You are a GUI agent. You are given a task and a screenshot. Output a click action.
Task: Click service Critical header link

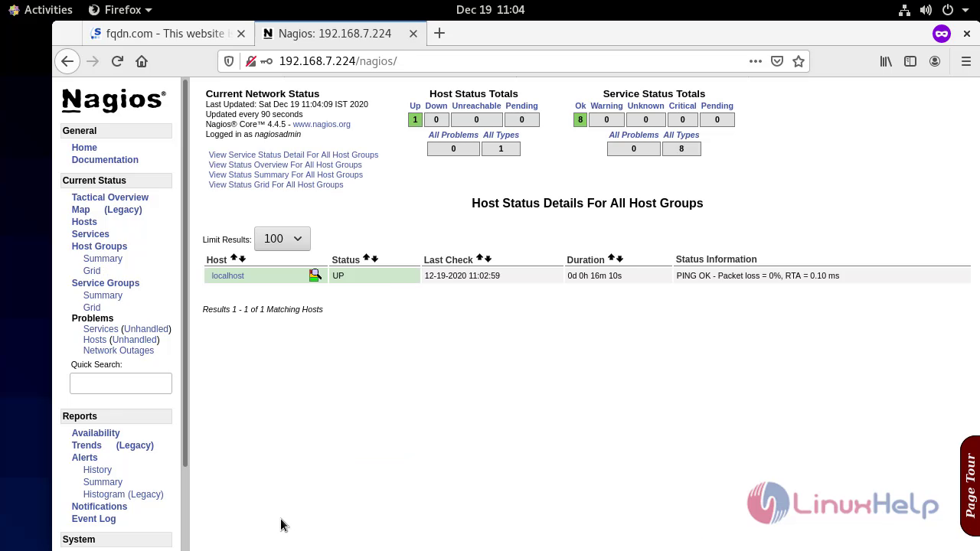(682, 106)
